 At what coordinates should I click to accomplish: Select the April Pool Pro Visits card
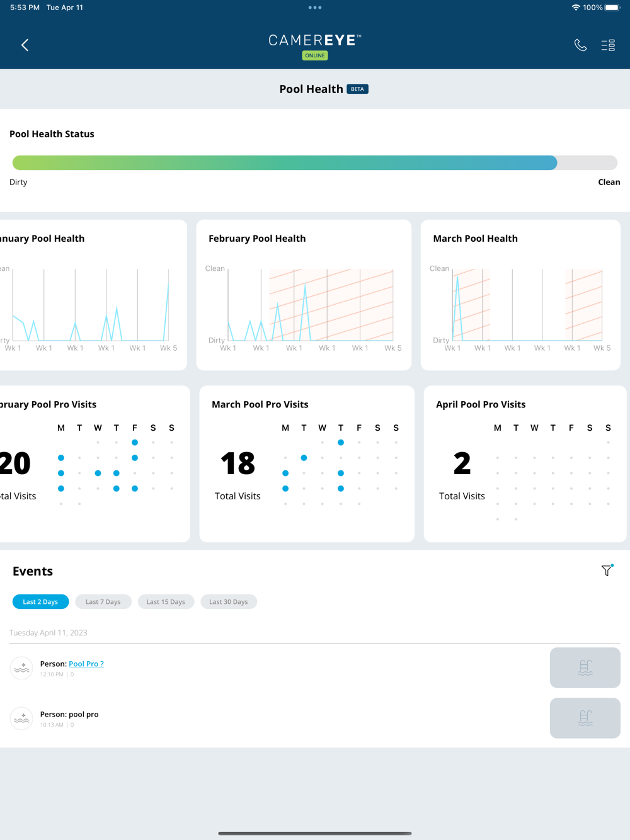[x=525, y=463]
